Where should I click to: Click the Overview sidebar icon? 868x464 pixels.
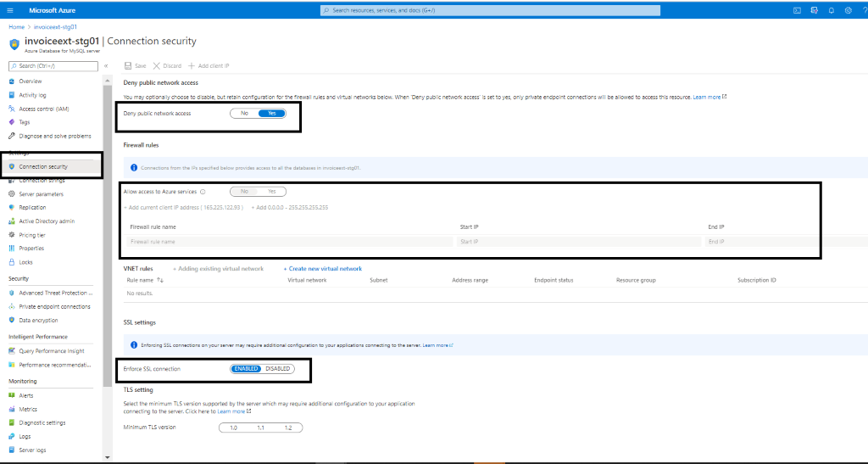pyautogui.click(x=12, y=81)
